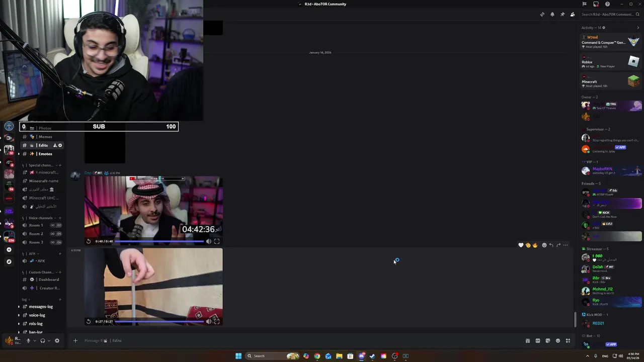The image size is (644, 362).
Task: Forward the hovered message
Action: (x=558, y=245)
